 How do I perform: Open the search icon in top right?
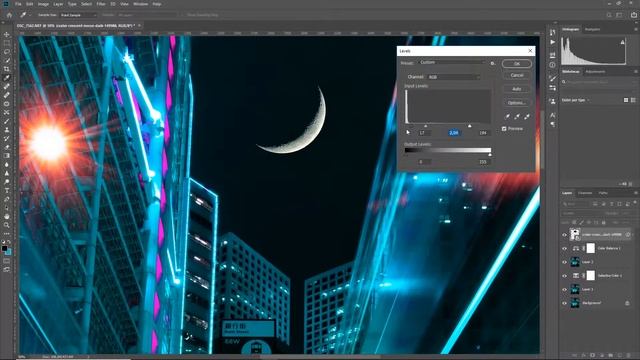609,15
